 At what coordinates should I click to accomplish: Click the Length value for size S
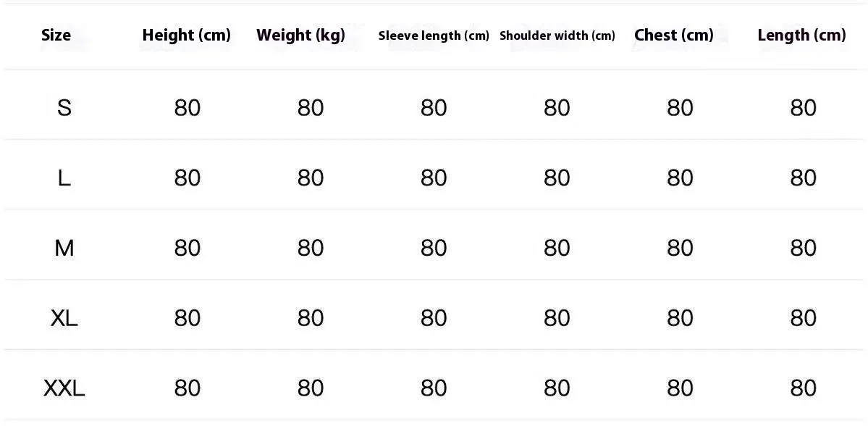tap(803, 108)
